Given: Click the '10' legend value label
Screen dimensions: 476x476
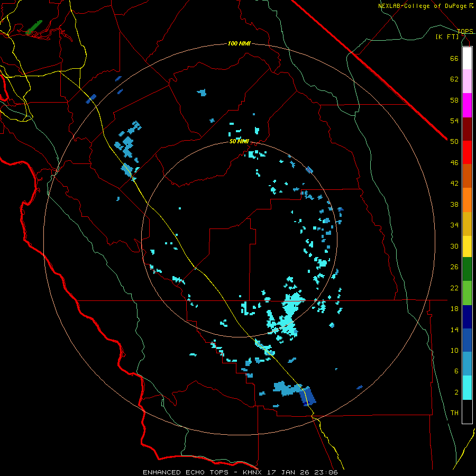Looking at the screenshot, I should (454, 350).
